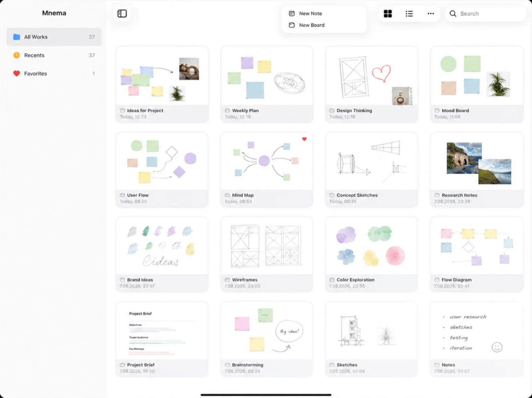Focus the Search field
This screenshot has height=398, width=532.
pos(485,14)
